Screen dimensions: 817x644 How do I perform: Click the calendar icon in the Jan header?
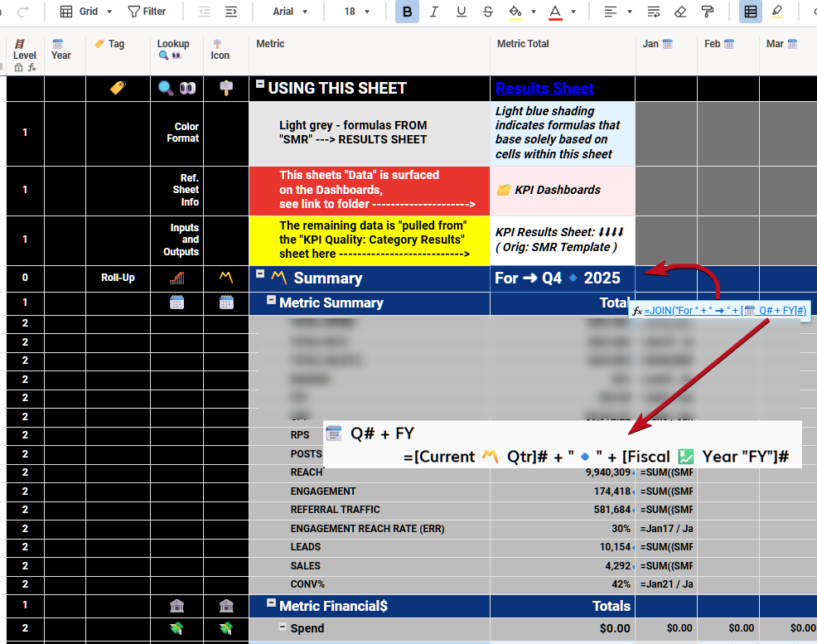coord(668,44)
